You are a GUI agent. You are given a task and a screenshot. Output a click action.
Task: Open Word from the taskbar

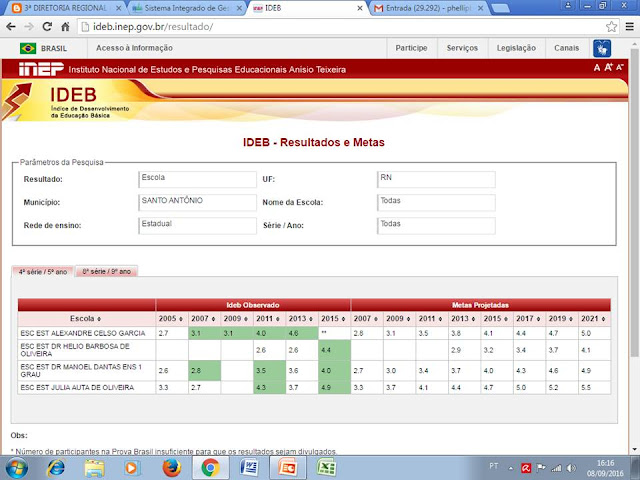[x=249, y=468]
